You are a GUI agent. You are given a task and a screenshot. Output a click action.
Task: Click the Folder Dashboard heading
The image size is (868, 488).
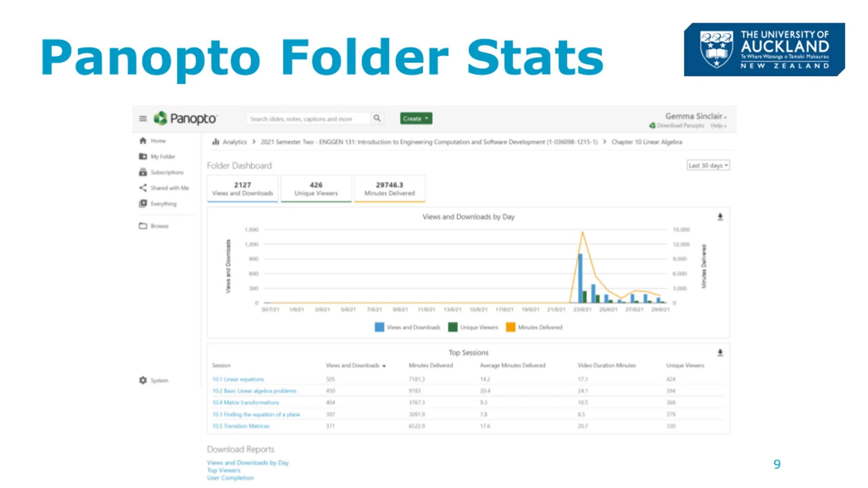pyautogui.click(x=239, y=165)
